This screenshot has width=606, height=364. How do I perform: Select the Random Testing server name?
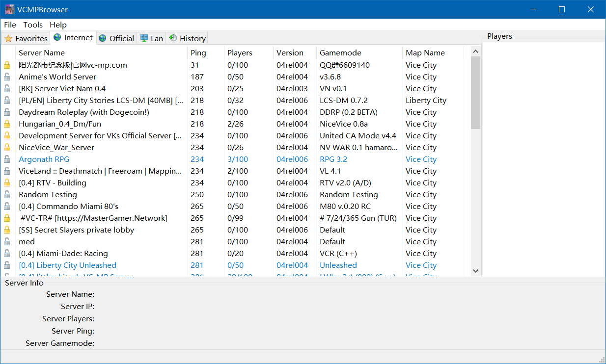pyautogui.click(x=48, y=194)
